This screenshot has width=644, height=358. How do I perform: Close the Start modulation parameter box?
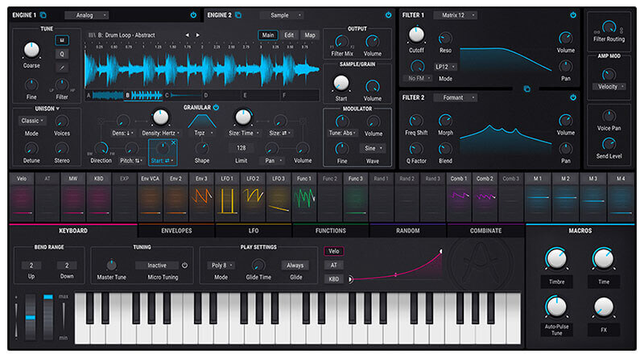[x=173, y=143]
